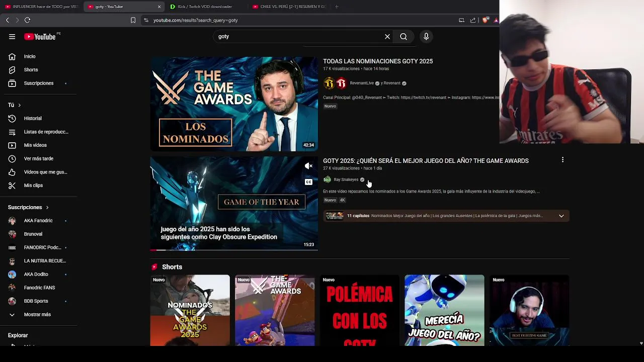Open AKA Fanodric channel subscription

39,221
